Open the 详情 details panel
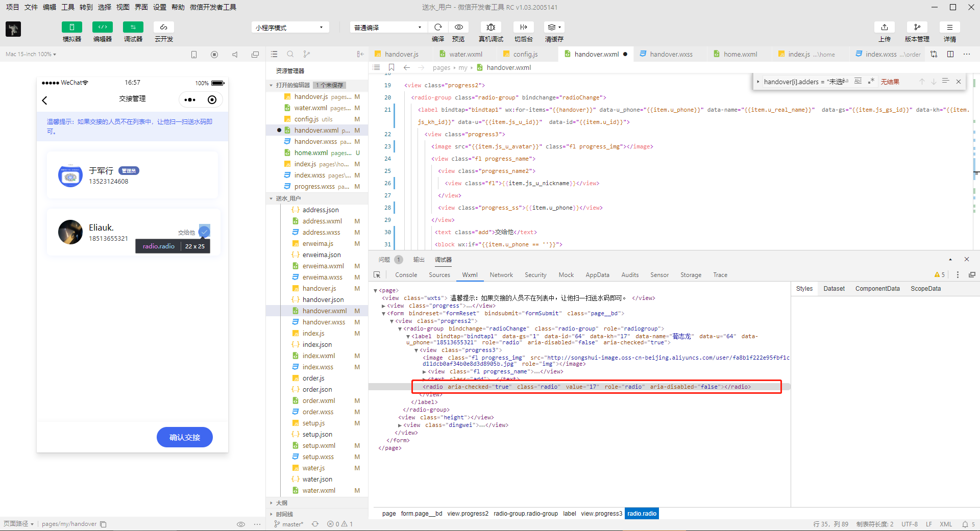 click(x=950, y=28)
